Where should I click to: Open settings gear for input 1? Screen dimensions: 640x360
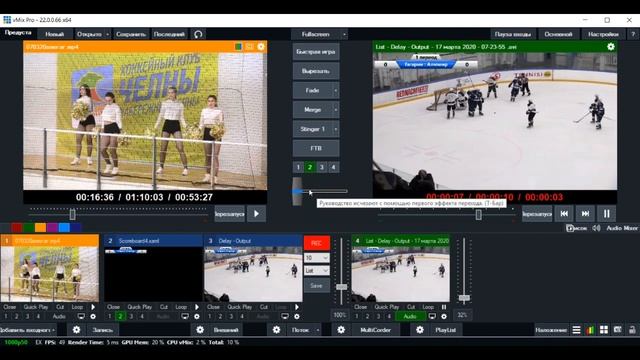93,316
